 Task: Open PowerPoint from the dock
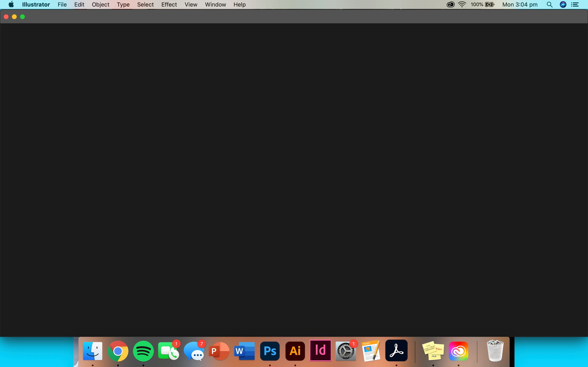pyautogui.click(x=219, y=351)
